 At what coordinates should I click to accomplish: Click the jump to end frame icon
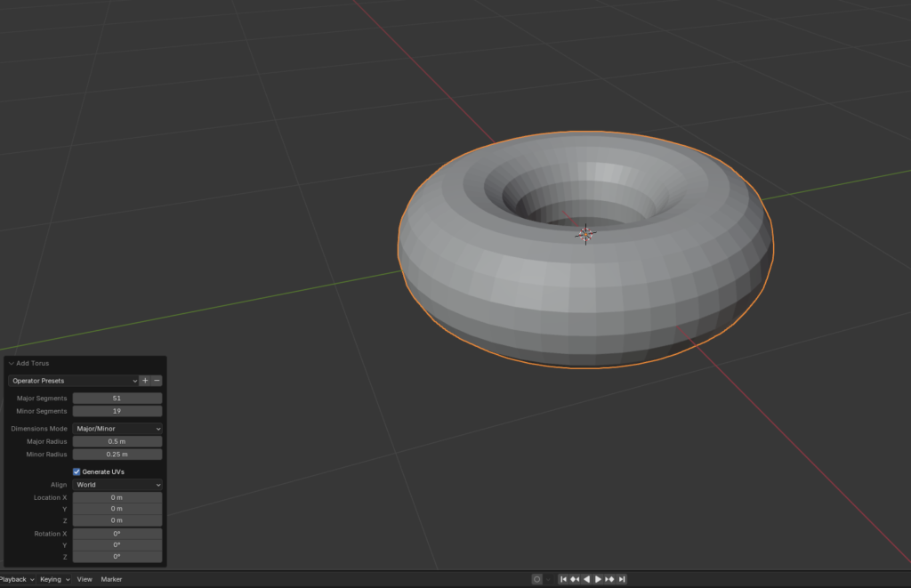coord(622,579)
